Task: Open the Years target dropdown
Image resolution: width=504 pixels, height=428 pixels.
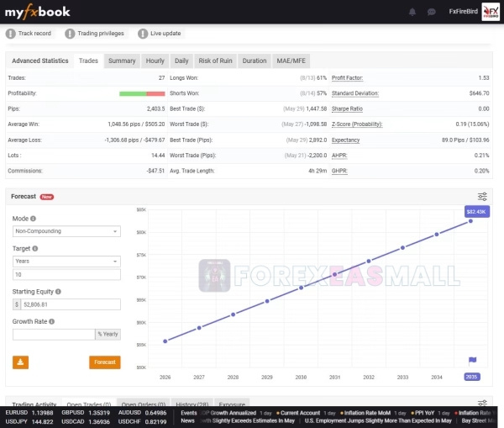Action: 66,262
